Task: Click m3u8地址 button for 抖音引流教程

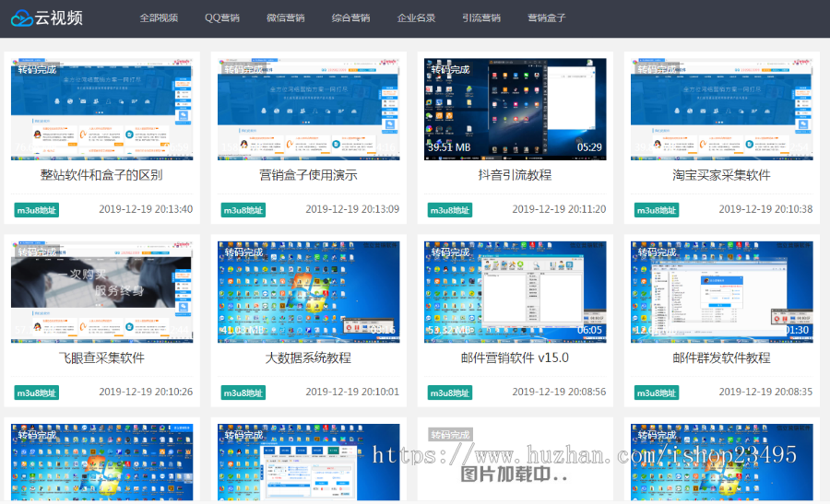Action: click(x=450, y=210)
